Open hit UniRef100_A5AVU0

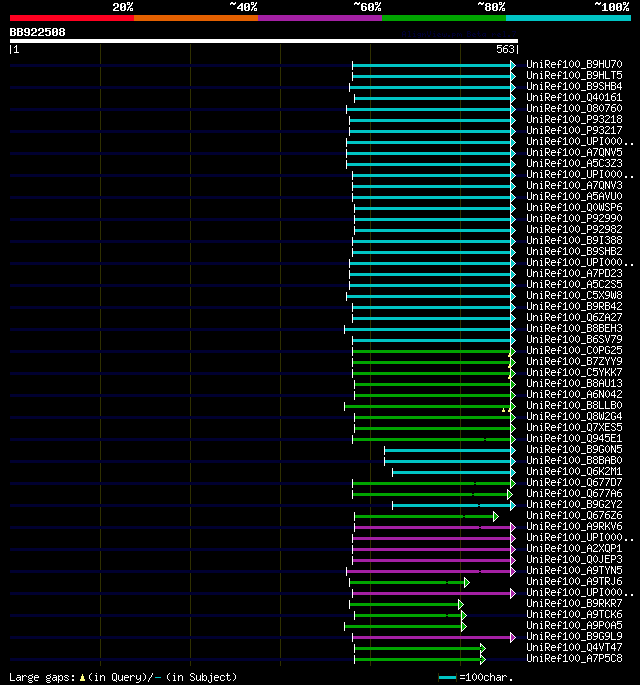(x=574, y=196)
